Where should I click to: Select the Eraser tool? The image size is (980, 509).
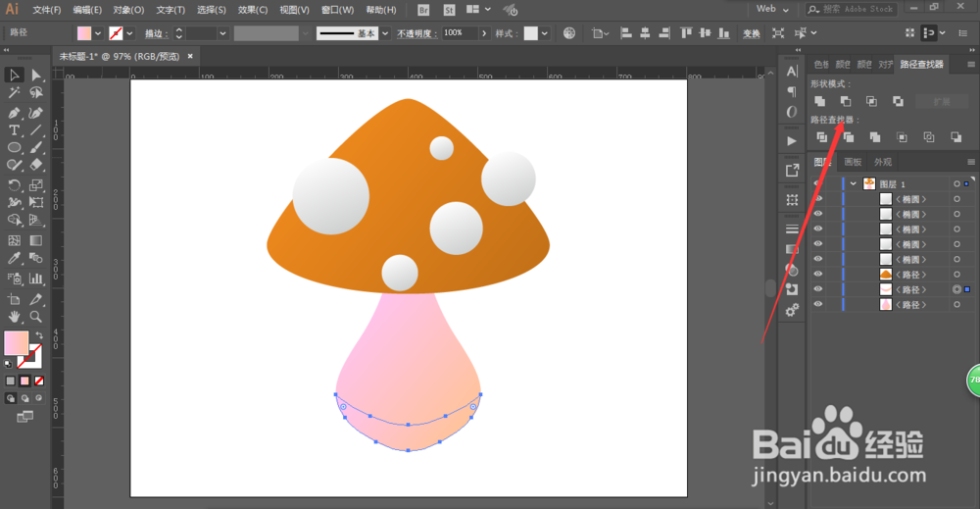[x=36, y=165]
